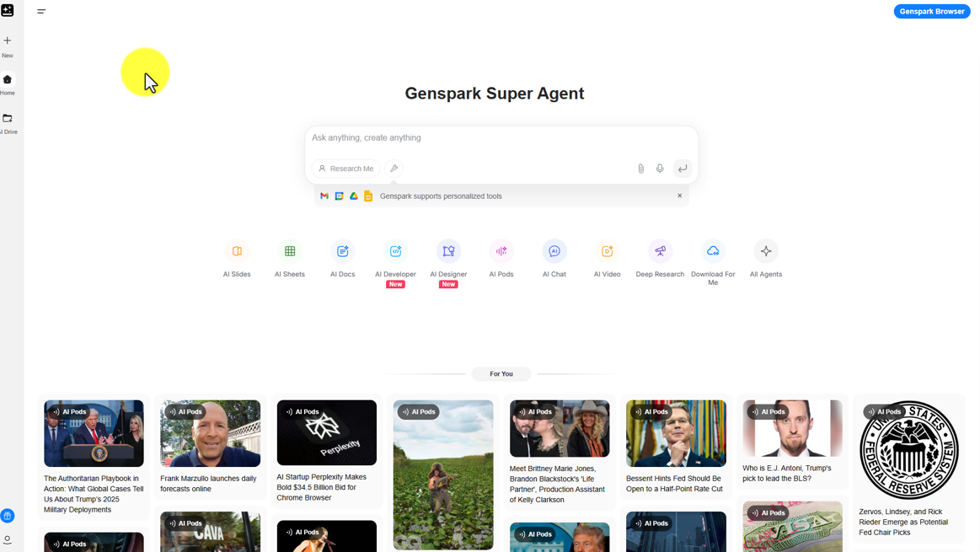The height and width of the screenshot is (552, 980).
Task: Open the user profile icon in the sidebar
Action: point(8,539)
